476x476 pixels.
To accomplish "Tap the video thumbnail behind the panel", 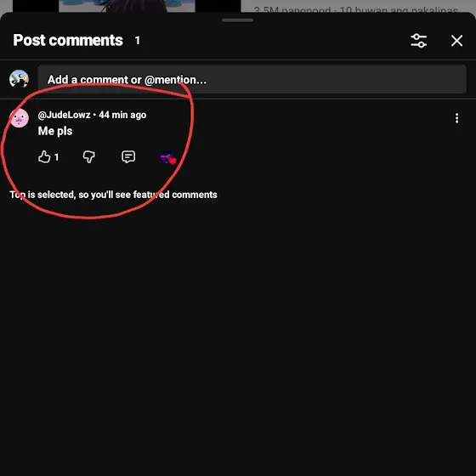I will 127,6.
